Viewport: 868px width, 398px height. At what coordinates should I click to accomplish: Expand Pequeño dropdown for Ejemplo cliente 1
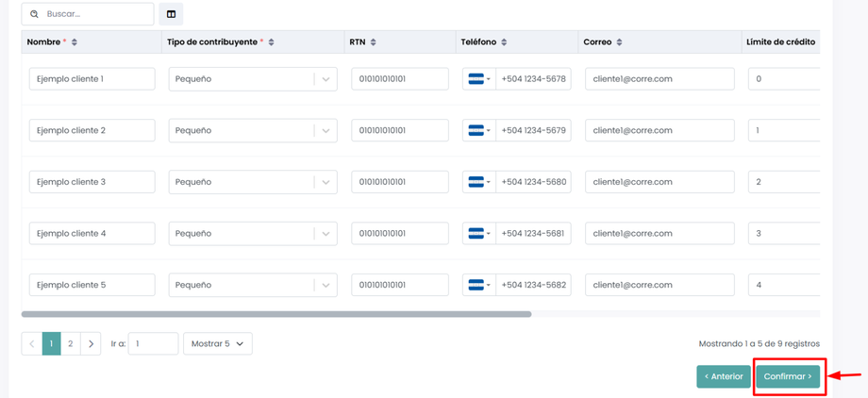point(325,79)
